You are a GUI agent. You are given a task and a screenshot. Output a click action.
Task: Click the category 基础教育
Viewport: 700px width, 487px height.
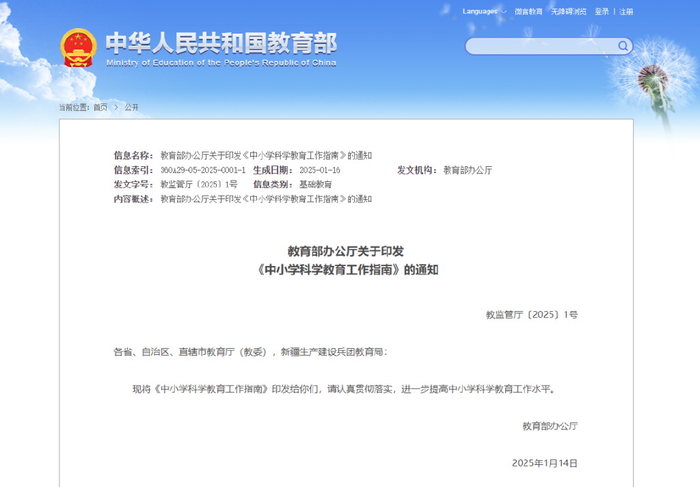click(315, 184)
